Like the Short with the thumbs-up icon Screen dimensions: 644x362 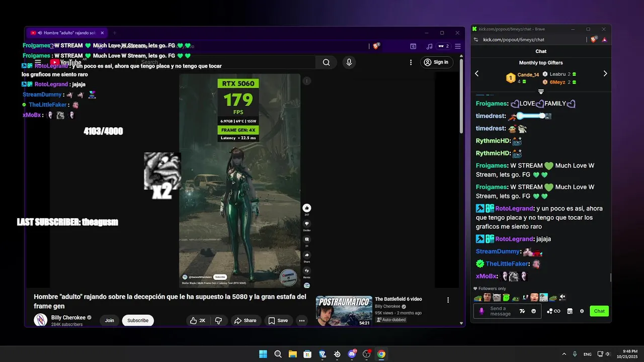click(307, 208)
